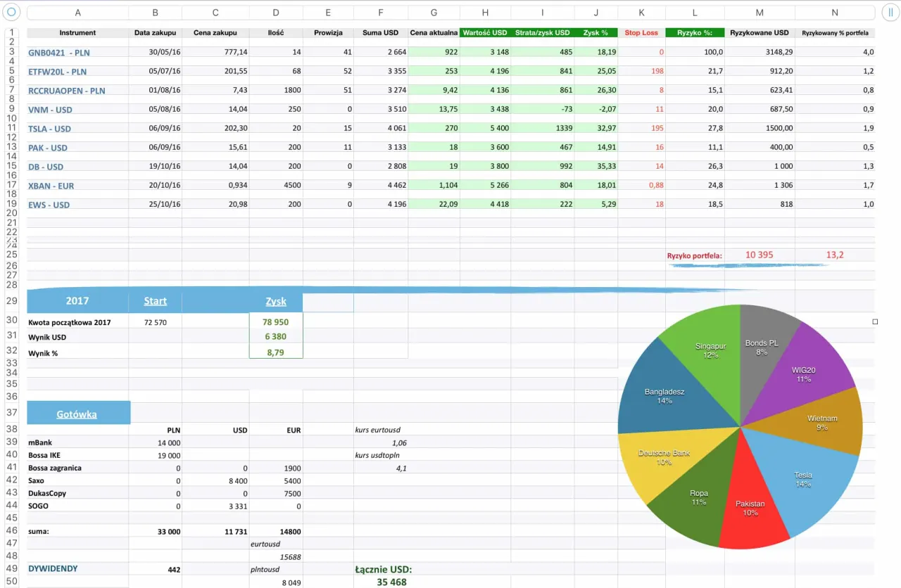
Task: Select column A header
Action: pyautogui.click(x=77, y=13)
